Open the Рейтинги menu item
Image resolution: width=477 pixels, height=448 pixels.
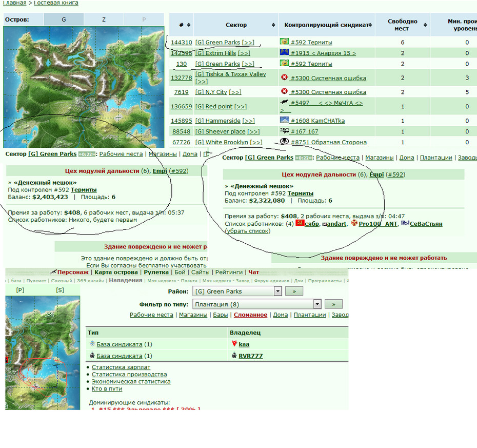229,272
